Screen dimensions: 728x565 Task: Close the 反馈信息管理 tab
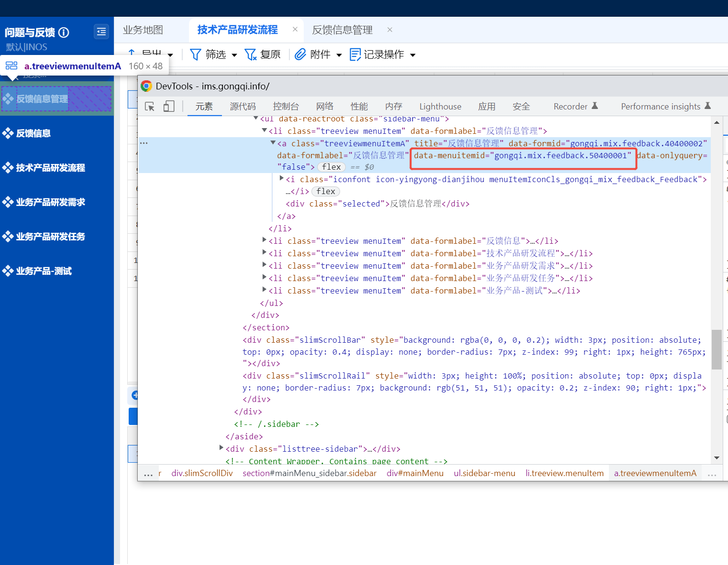tap(390, 30)
